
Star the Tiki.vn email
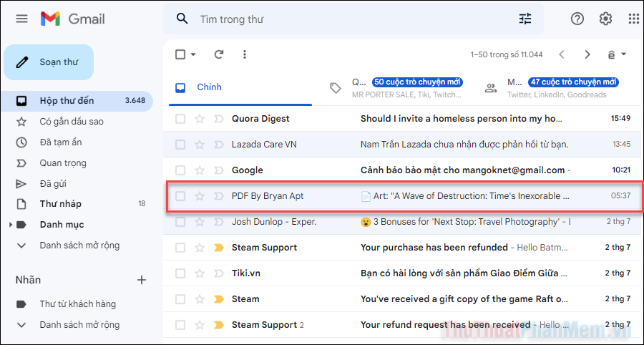(200, 273)
